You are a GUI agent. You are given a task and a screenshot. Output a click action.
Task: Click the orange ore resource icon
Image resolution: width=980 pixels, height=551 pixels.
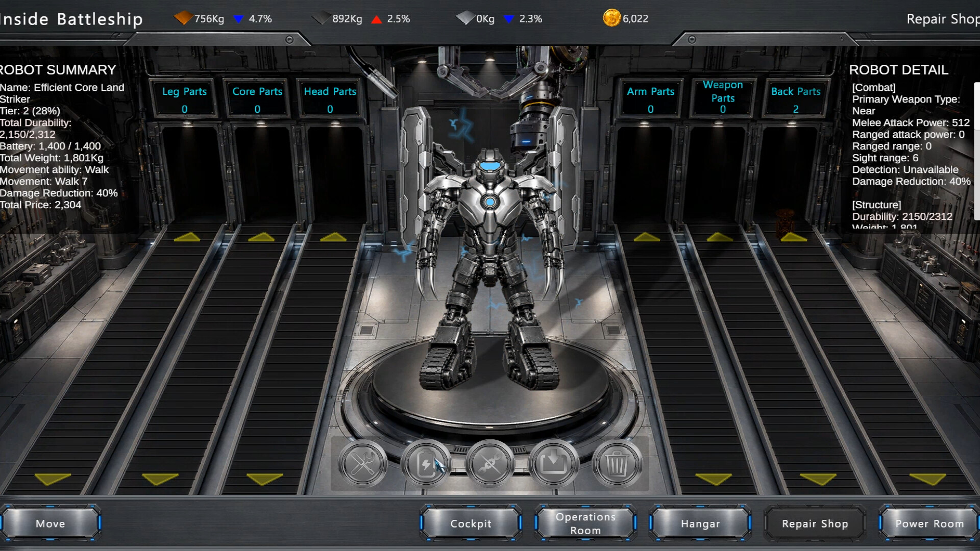coord(183,18)
